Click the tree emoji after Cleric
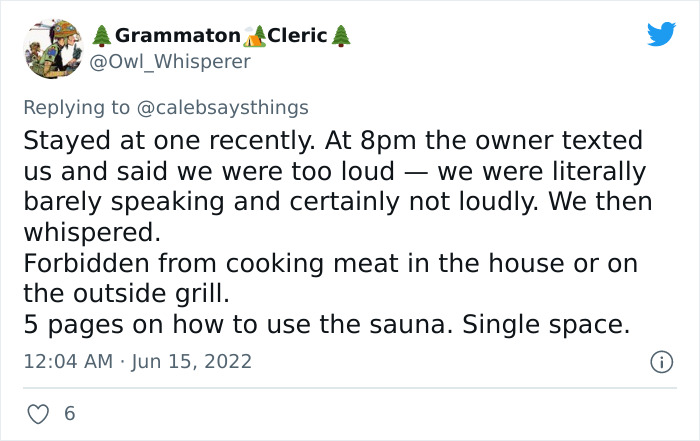Screen dimensions: 700x441 click(341, 36)
